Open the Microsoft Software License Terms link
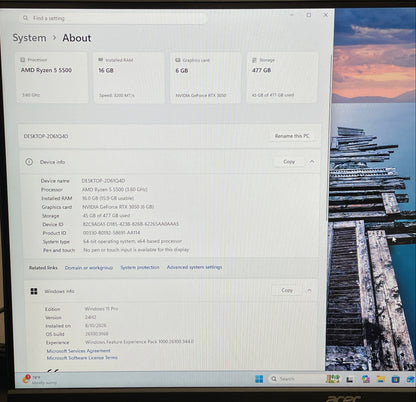This screenshot has width=416, height=402. click(x=82, y=358)
